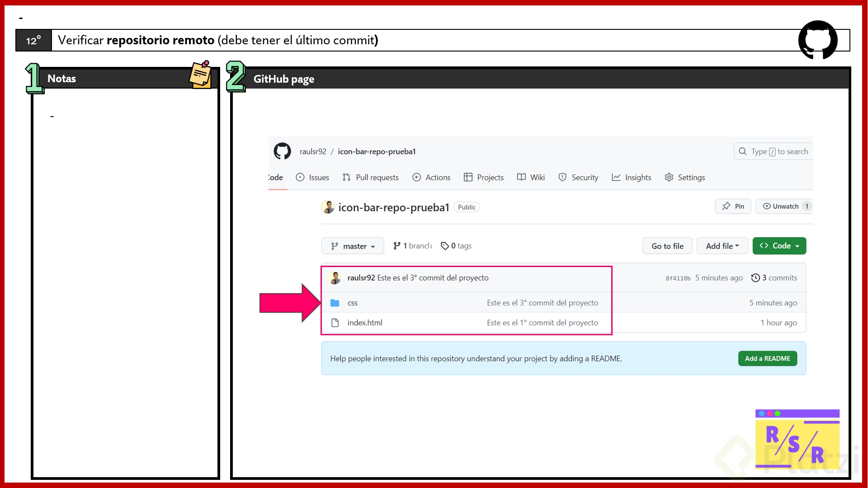The height and width of the screenshot is (488, 868).
Task: Click the Security shield icon
Action: click(x=562, y=177)
